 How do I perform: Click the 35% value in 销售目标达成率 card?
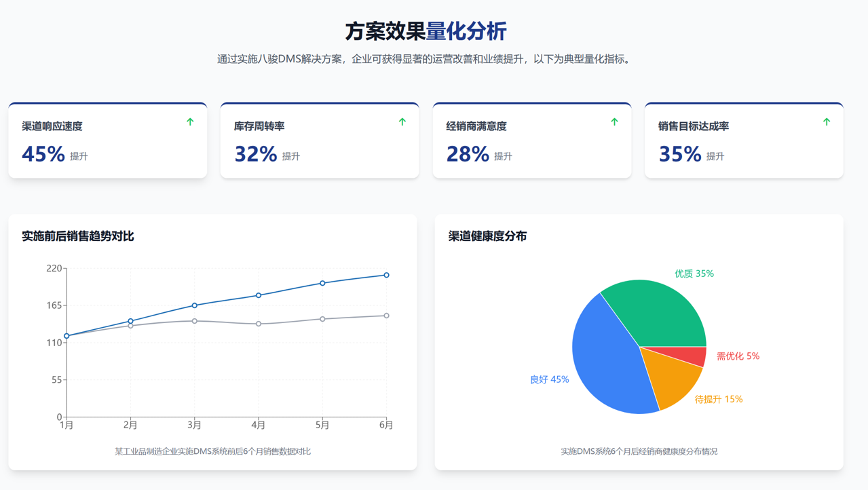680,154
